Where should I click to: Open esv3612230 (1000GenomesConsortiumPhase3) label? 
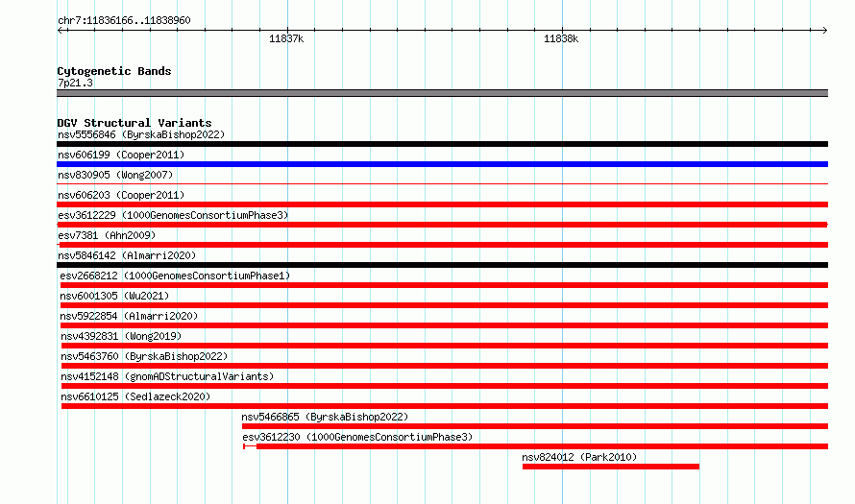point(357,437)
